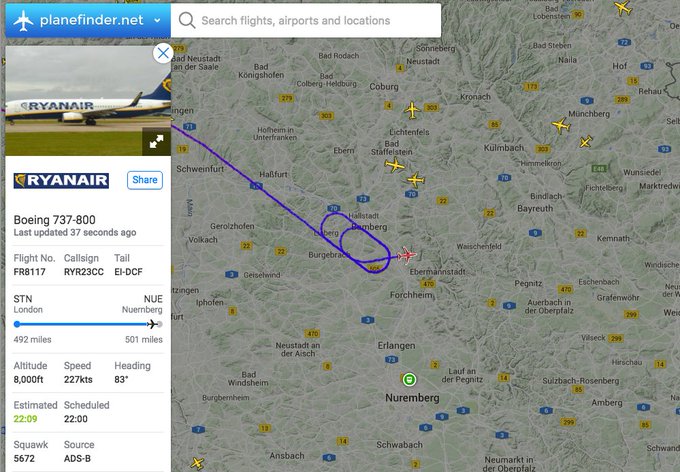Select the yellow plane at top right
The height and width of the screenshot is (472, 680).
[x=623, y=7]
